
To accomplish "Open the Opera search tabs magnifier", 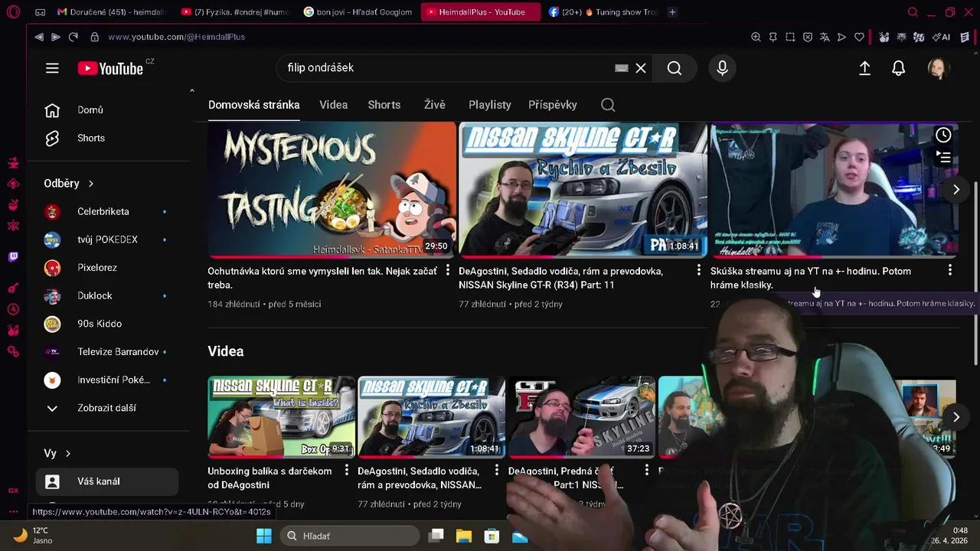I will tap(913, 12).
